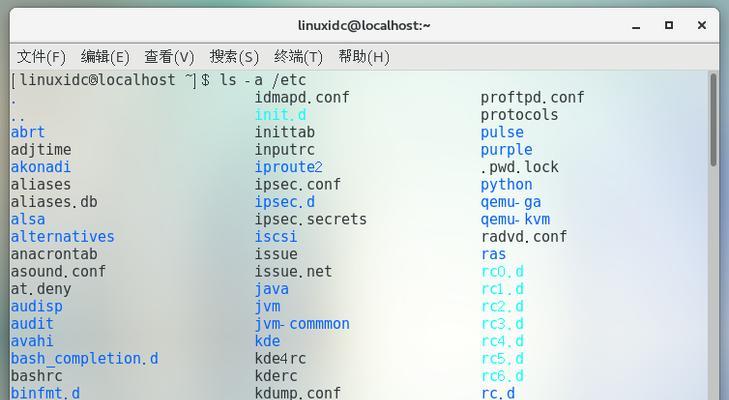
Task: Click the 'aliases.db' file entry
Action: coord(54,202)
